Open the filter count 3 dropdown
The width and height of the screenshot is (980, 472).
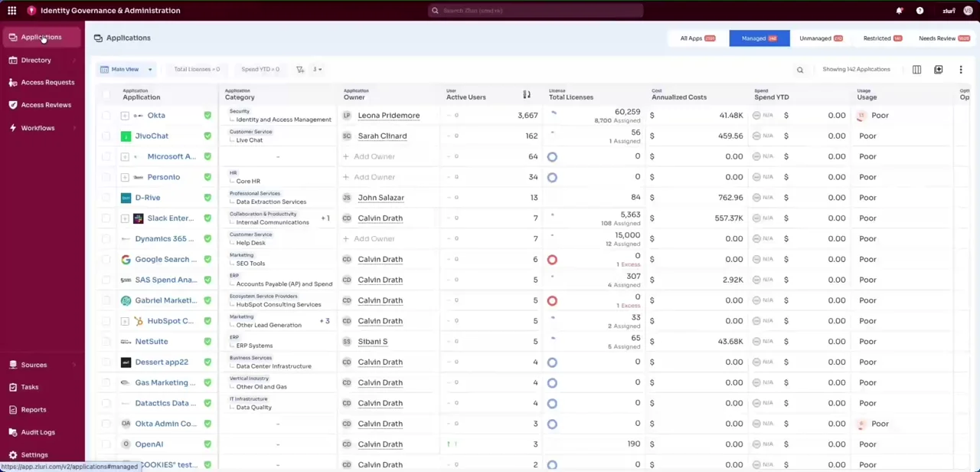(x=317, y=69)
